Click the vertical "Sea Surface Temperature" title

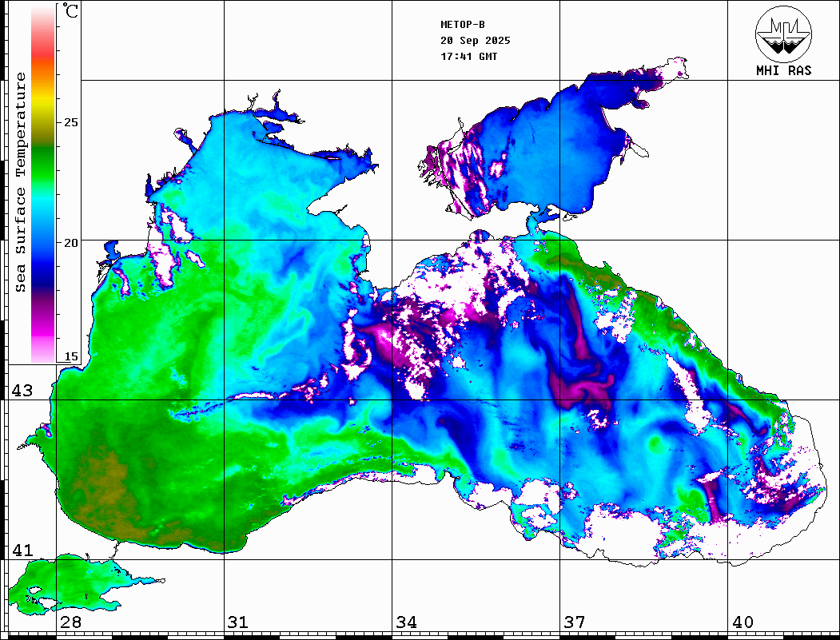point(21,182)
